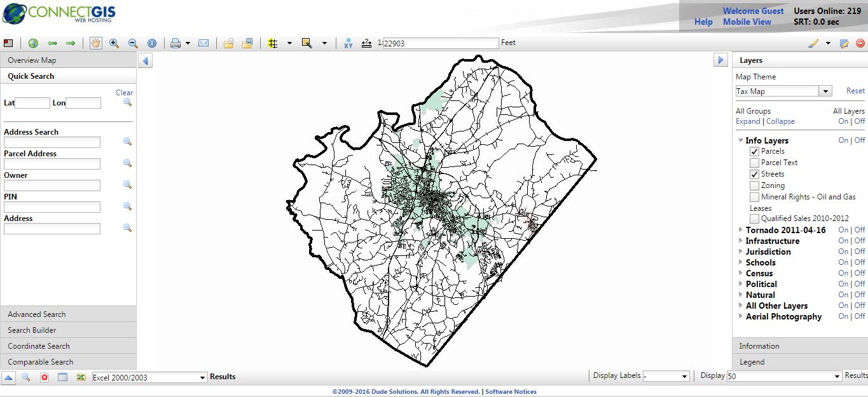Click the Clear link in Quick Search
Image resolution: width=868 pixels, height=397 pixels.
125,92
